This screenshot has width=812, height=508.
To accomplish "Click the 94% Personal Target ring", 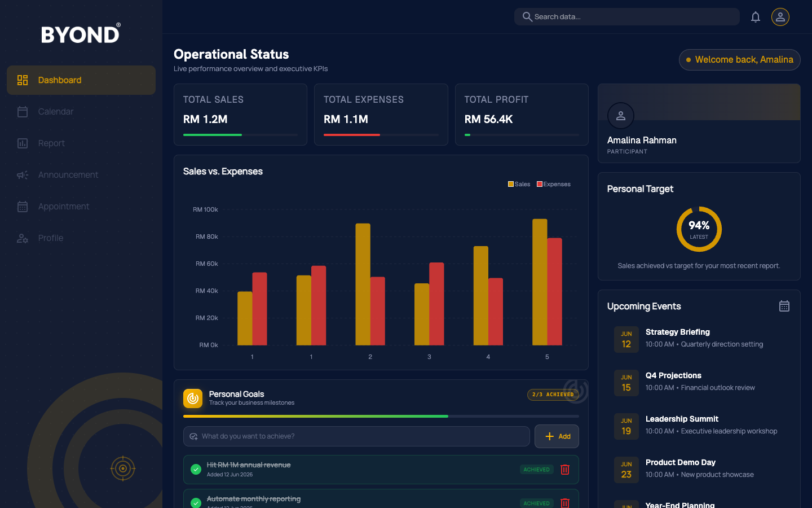I will [699, 229].
